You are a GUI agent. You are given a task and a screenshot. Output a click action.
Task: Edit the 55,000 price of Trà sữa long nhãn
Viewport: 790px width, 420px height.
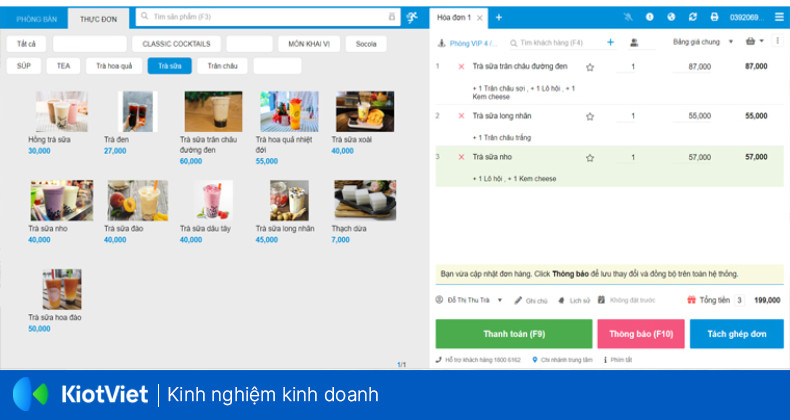click(693, 116)
